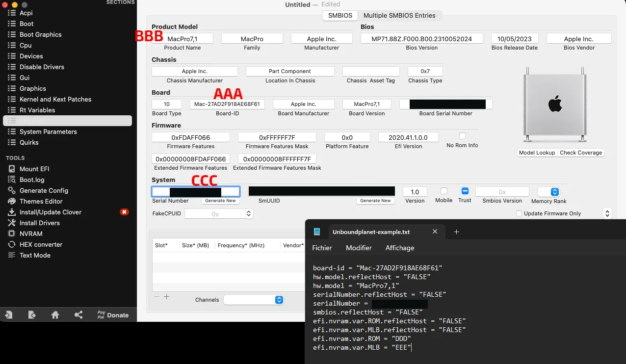Click the Generate Config gear icon
This screenshot has width=626, height=364.
coord(11,190)
